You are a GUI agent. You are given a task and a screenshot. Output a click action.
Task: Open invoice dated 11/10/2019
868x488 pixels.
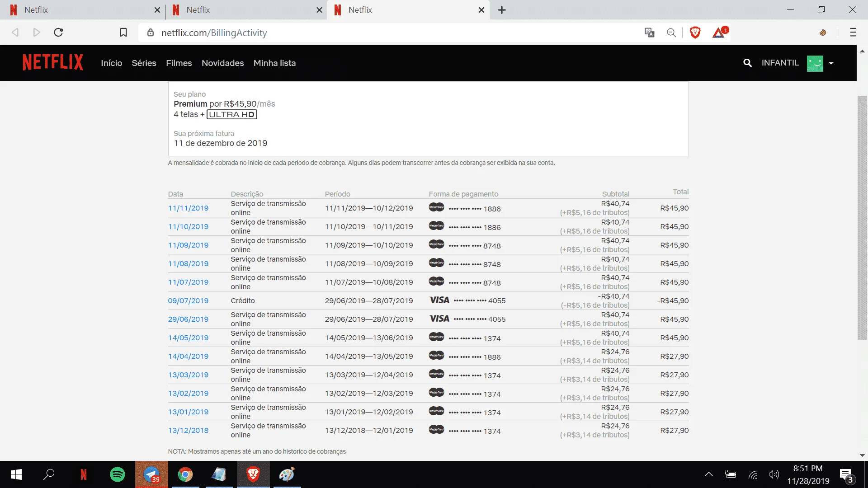(x=188, y=227)
